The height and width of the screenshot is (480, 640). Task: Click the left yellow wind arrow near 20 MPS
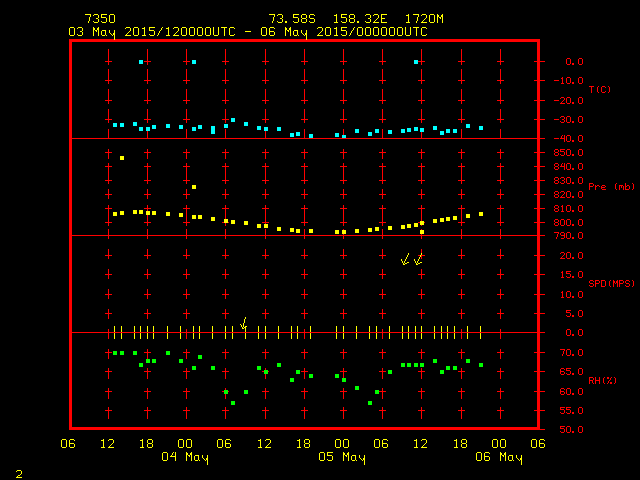click(405, 260)
